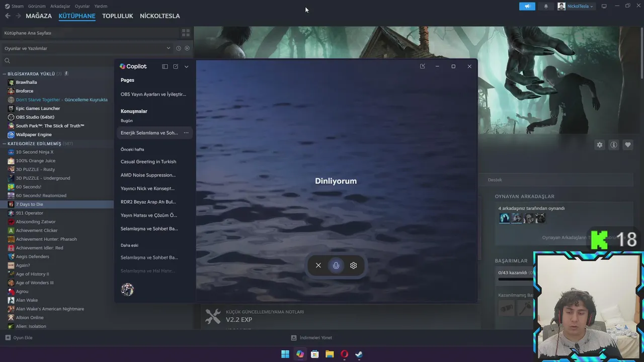Open the Oyunlar menu

82,6
